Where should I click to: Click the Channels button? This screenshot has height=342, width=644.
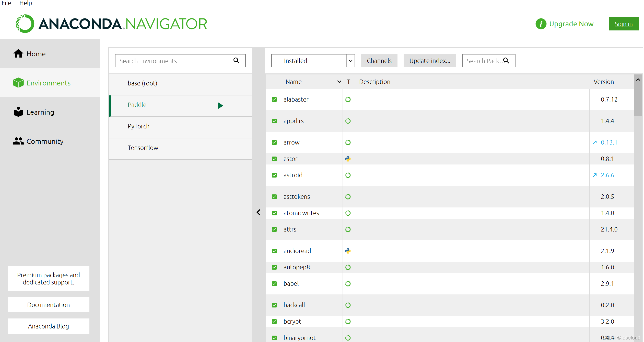pos(379,61)
